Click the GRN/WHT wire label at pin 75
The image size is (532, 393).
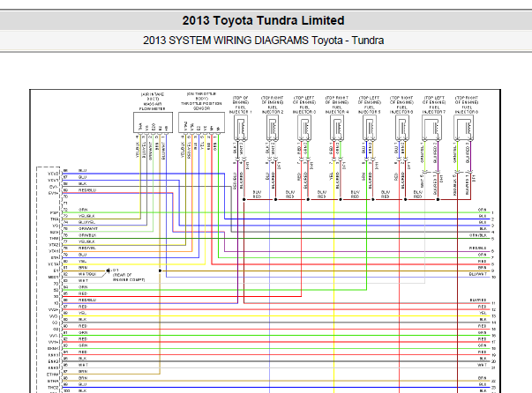click(88, 229)
